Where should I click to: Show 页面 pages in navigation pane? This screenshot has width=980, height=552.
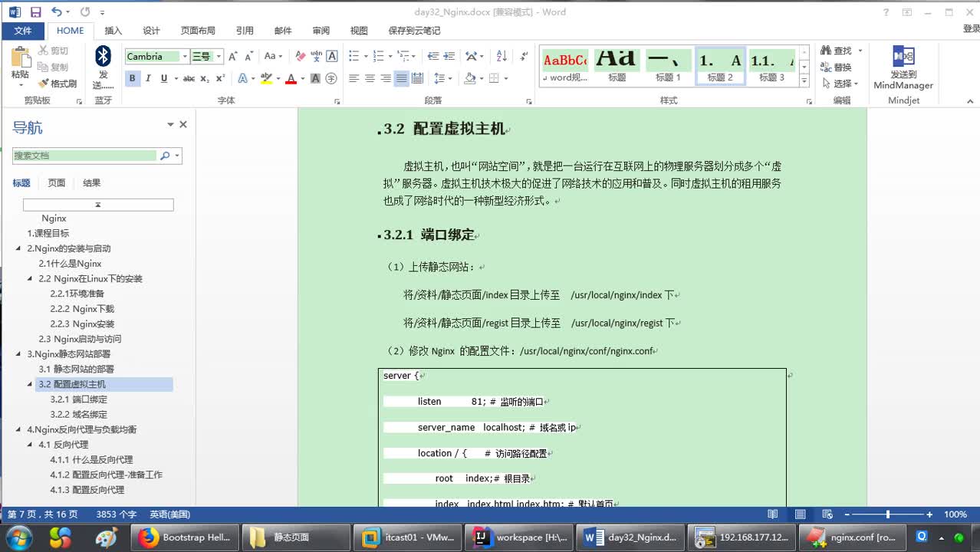(57, 183)
